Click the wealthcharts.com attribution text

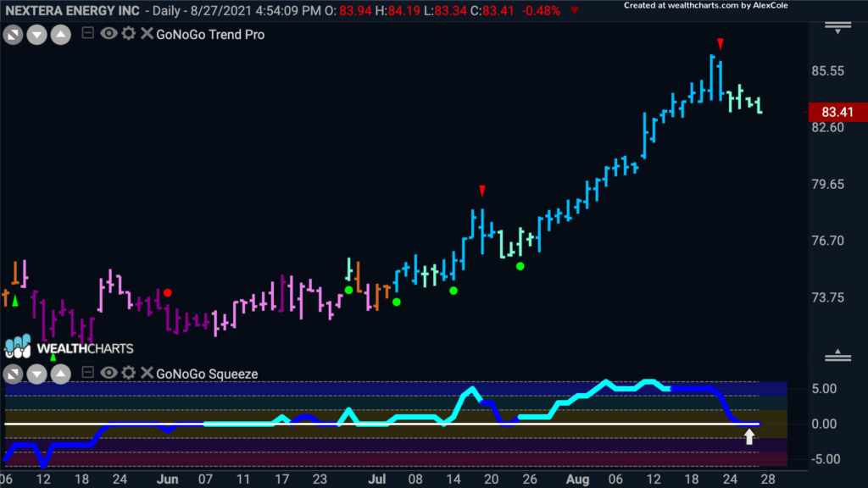(x=706, y=6)
